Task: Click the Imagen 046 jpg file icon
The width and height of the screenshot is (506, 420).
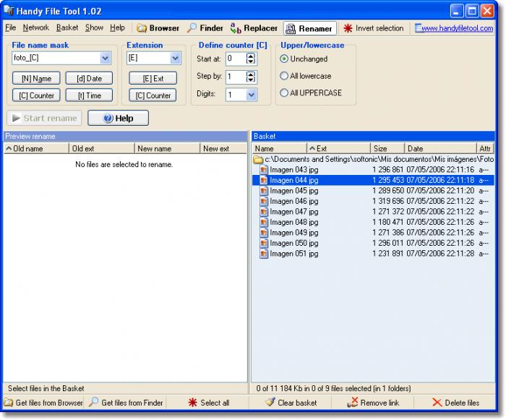Action: pyautogui.click(x=264, y=201)
